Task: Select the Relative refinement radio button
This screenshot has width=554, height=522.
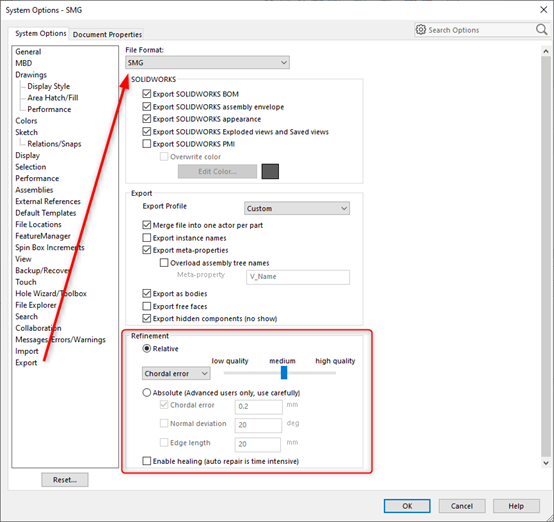Action: 147,349
